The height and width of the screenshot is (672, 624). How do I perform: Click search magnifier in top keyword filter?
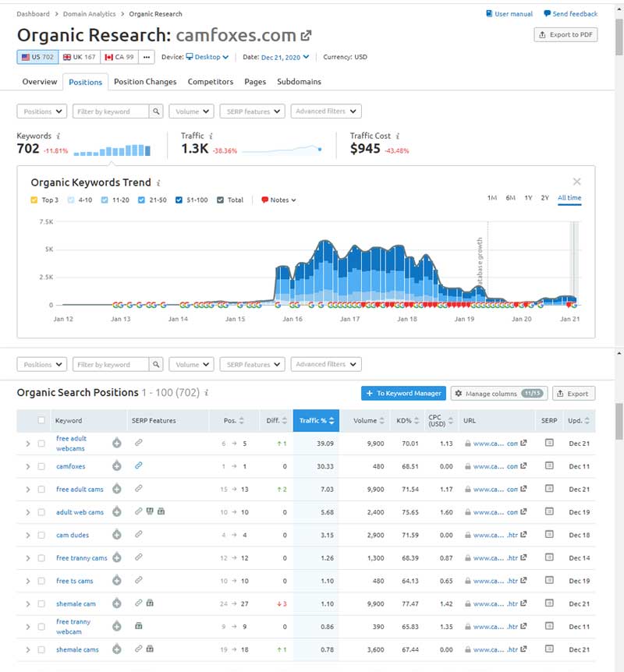pos(156,111)
